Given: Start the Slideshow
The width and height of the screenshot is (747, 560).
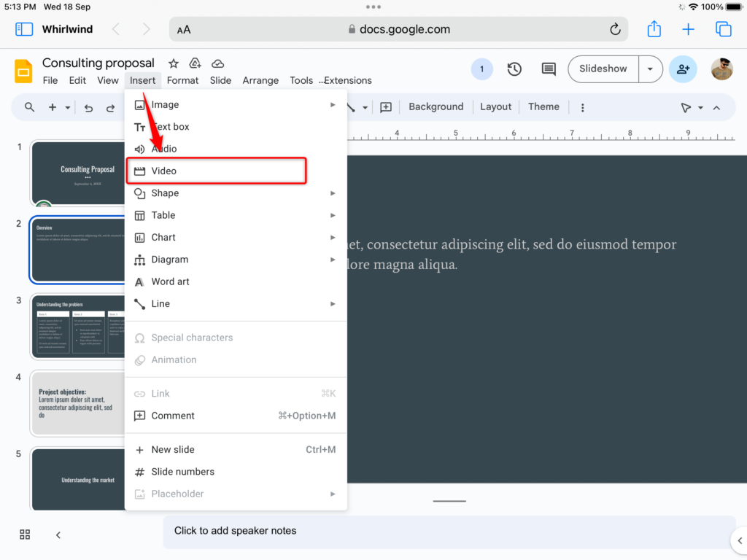Looking at the screenshot, I should pyautogui.click(x=603, y=69).
